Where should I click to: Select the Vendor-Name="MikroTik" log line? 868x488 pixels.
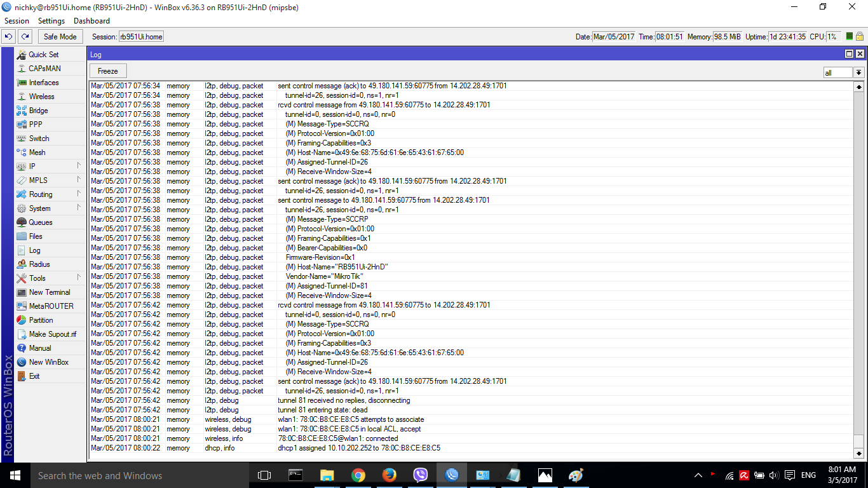pyautogui.click(x=471, y=276)
